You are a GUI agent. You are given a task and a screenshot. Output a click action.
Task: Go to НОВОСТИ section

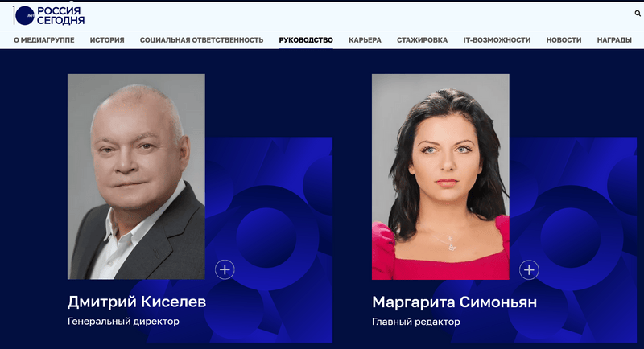point(563,40)
